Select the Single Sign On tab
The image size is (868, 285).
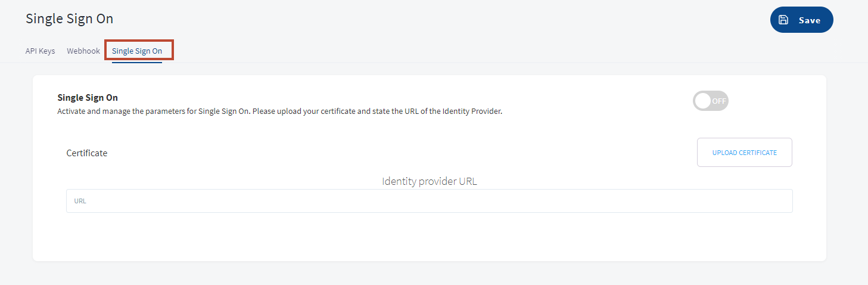click(137, 51)
